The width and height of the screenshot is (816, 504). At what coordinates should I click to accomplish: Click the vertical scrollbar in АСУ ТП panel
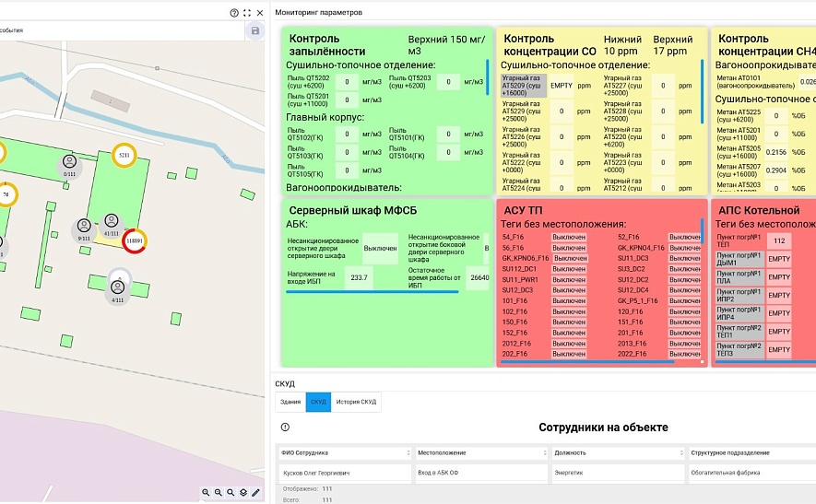[702, 231]
